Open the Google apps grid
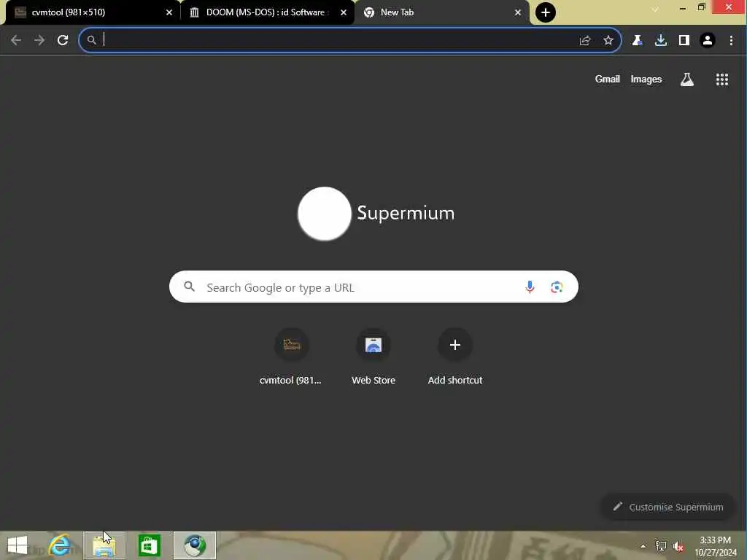747x560 pixels. pyautogui.click(x=722, y=79)
